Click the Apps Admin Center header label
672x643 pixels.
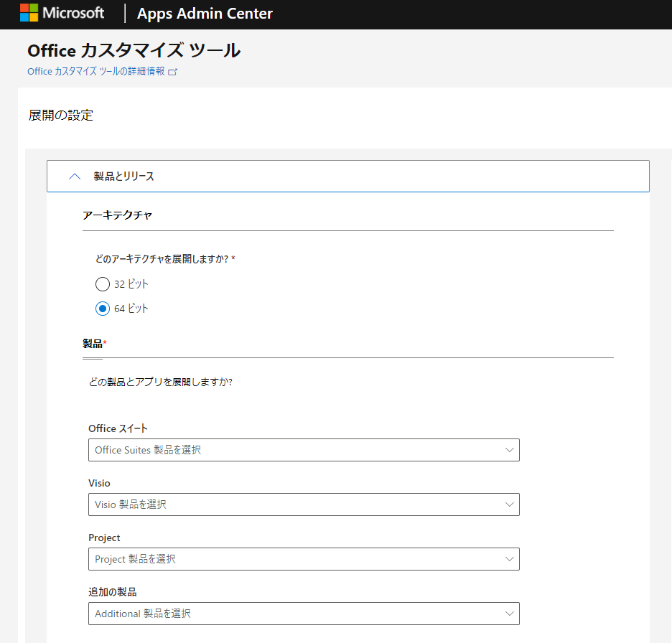(204, 13)
